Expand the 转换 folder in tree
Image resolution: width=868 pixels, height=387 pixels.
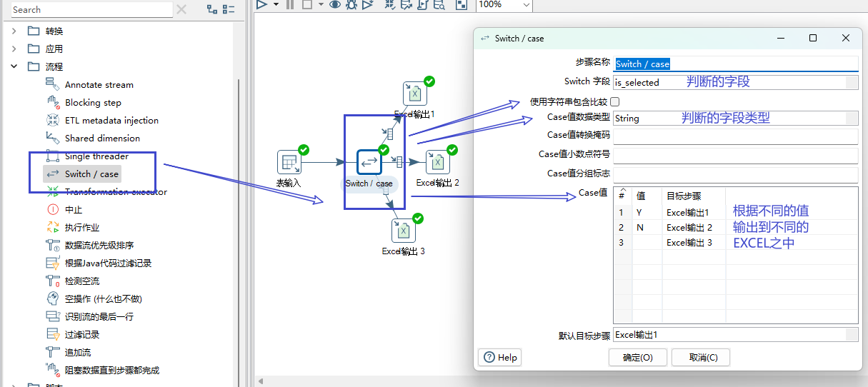14,31
